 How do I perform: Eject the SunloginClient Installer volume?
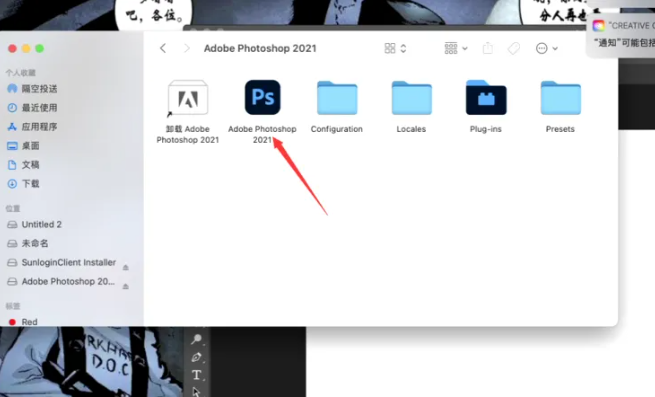(125, 267)
